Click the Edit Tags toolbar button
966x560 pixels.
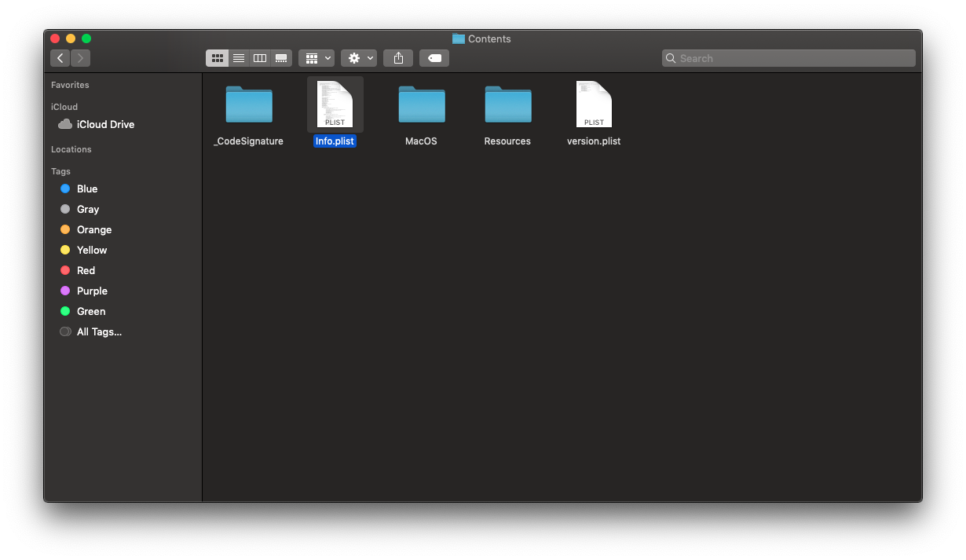pyautogui.click(x=434, y=58)
